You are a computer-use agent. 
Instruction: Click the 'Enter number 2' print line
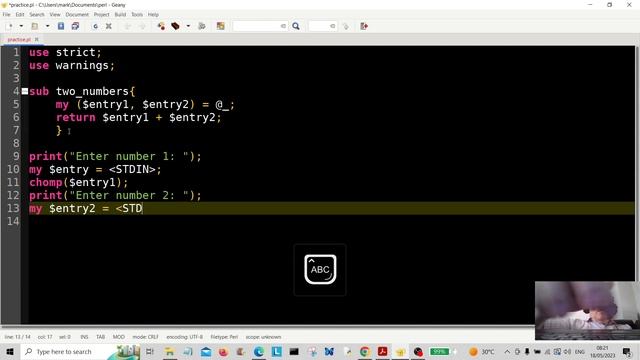coord(115,196)
